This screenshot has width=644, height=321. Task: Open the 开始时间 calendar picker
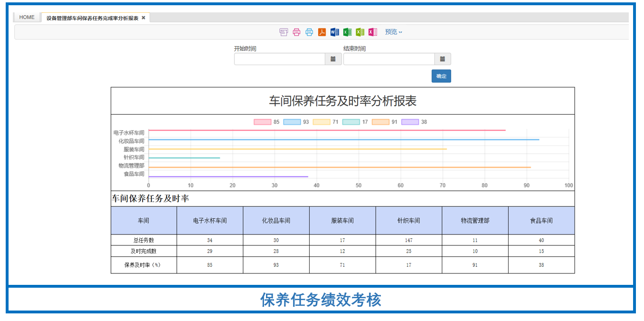point(333,58)
